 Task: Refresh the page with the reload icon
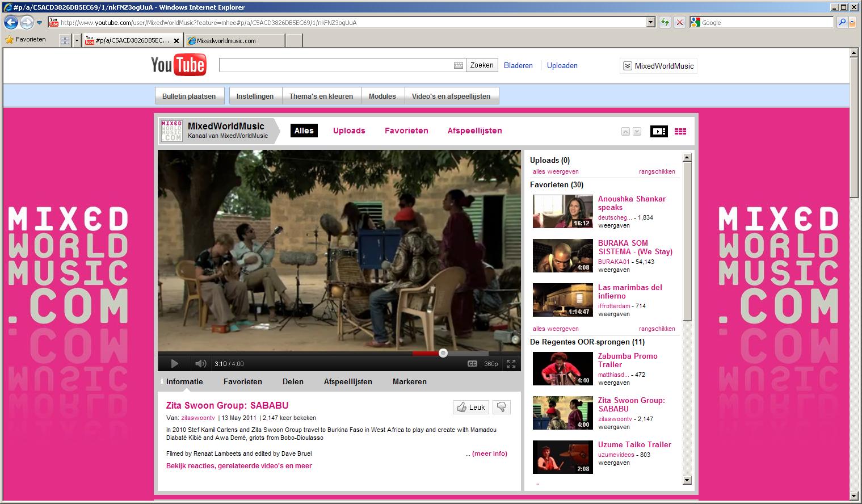[665, 23]
